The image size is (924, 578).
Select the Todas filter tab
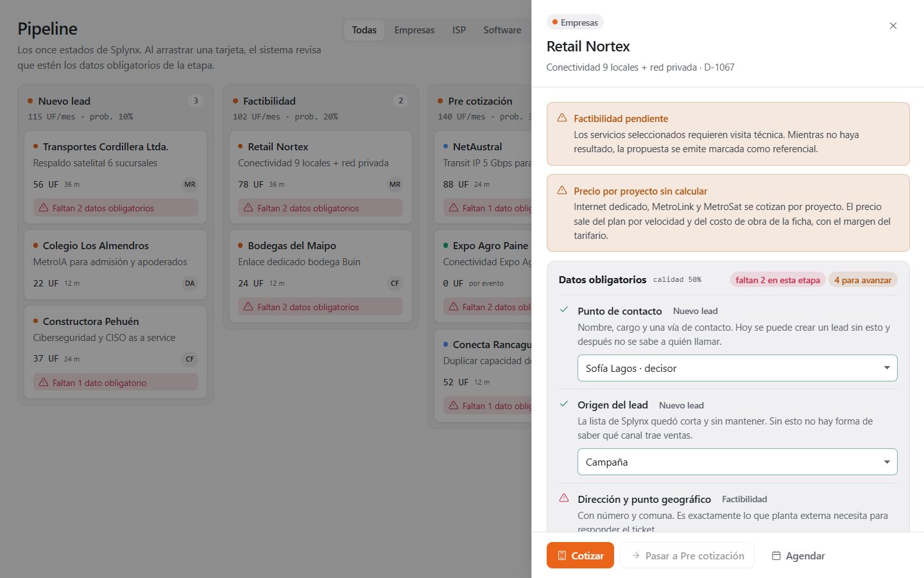[x=364, y=30]
